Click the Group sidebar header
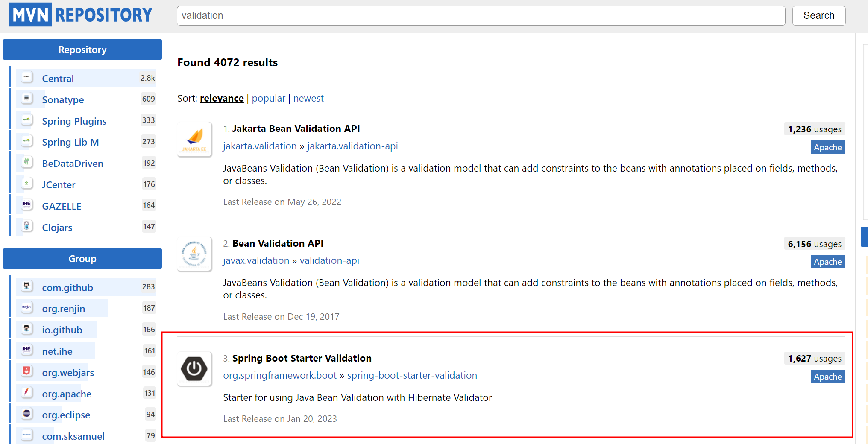This screenshot has width=868, height=444. [82, 259]
